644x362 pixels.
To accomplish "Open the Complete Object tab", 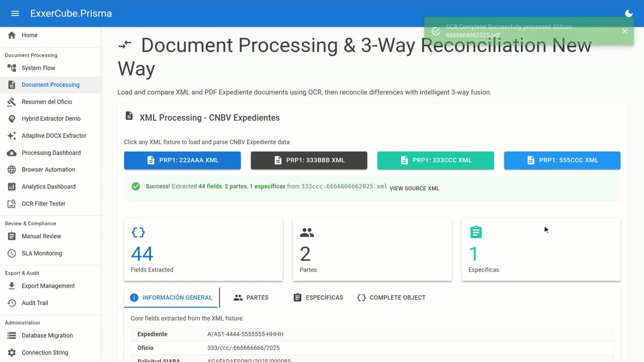I will (x=391, y=298).
